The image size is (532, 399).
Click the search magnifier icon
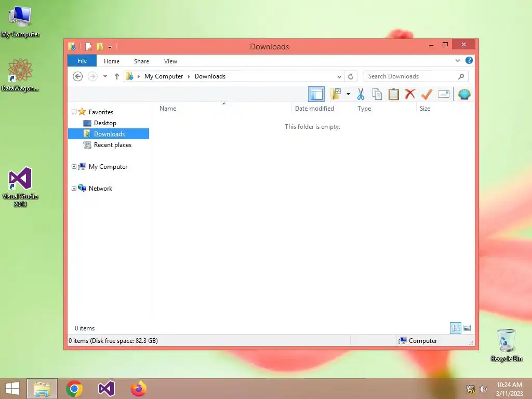[x=461, y=76]
